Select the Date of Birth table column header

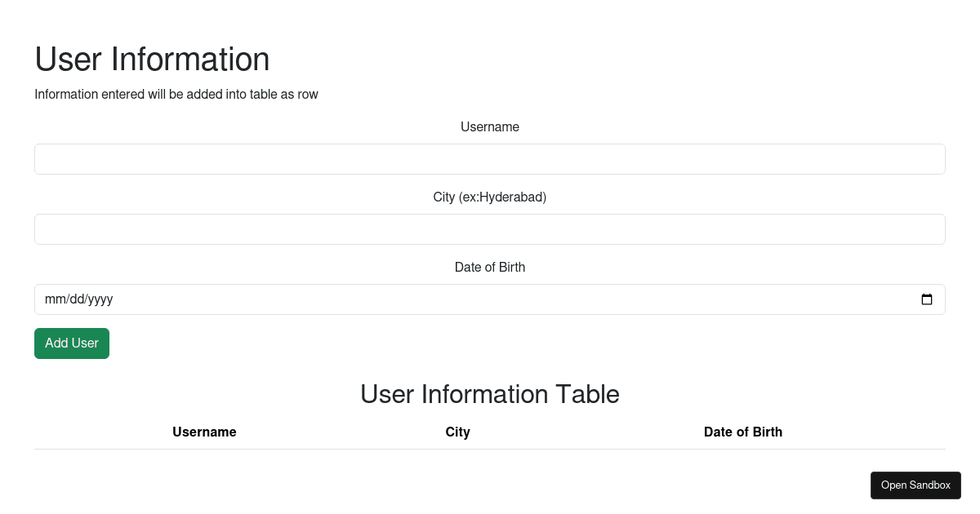[742, 432]
